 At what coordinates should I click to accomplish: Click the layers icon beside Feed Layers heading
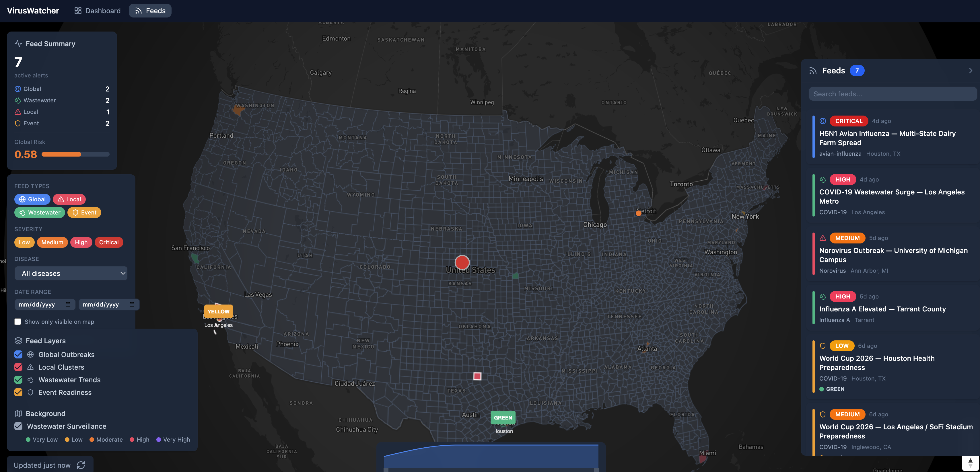(x=18, y=341)
